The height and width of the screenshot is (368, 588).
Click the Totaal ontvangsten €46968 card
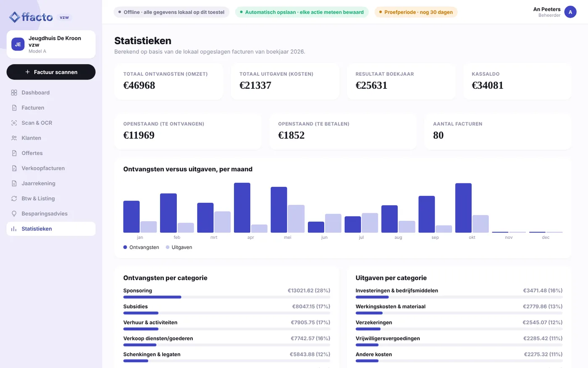(x=169, y=82)
